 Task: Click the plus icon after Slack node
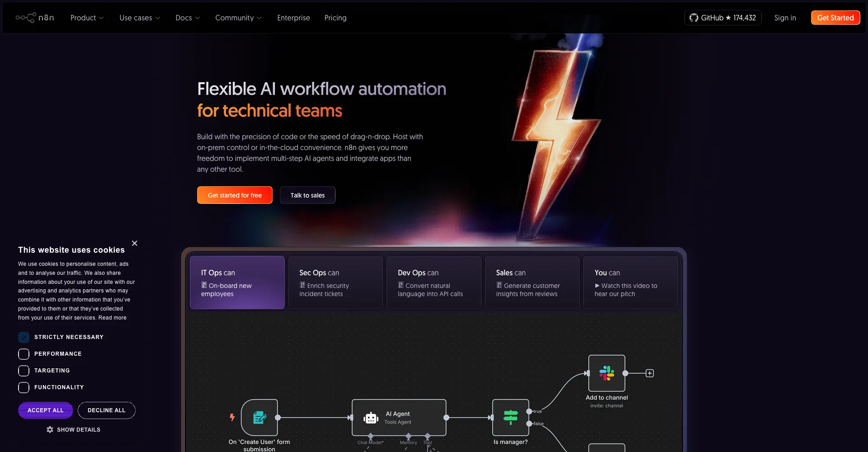[650, 373]
